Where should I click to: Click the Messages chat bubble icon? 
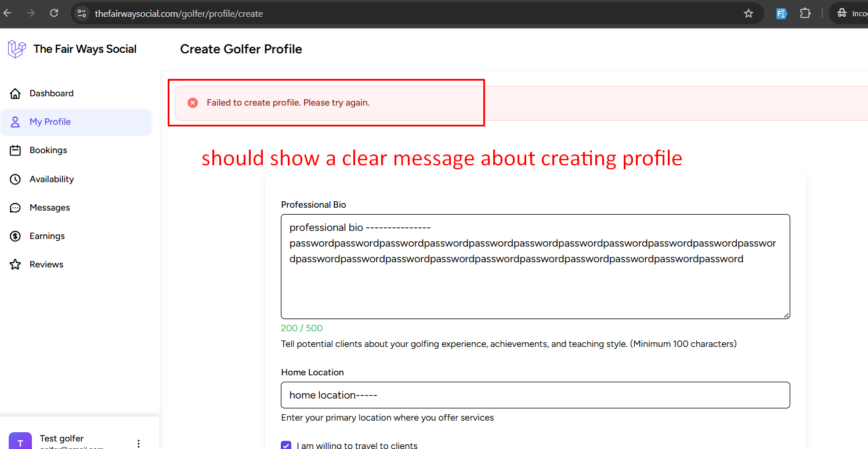tap(16, 208)
